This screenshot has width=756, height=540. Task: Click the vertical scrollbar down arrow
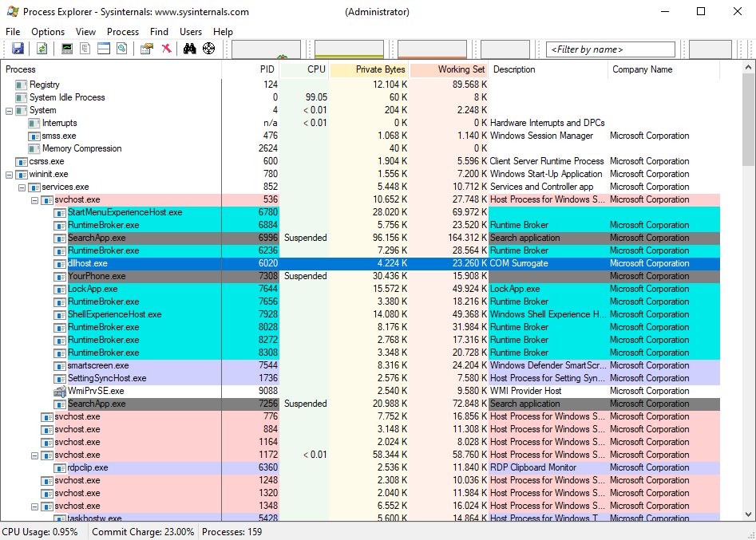point(749,515)
